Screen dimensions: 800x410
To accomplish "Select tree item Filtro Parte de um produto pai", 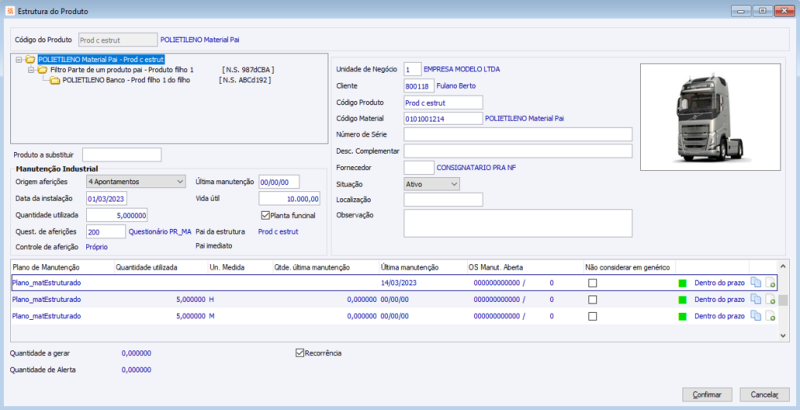I will click(122, 70).
